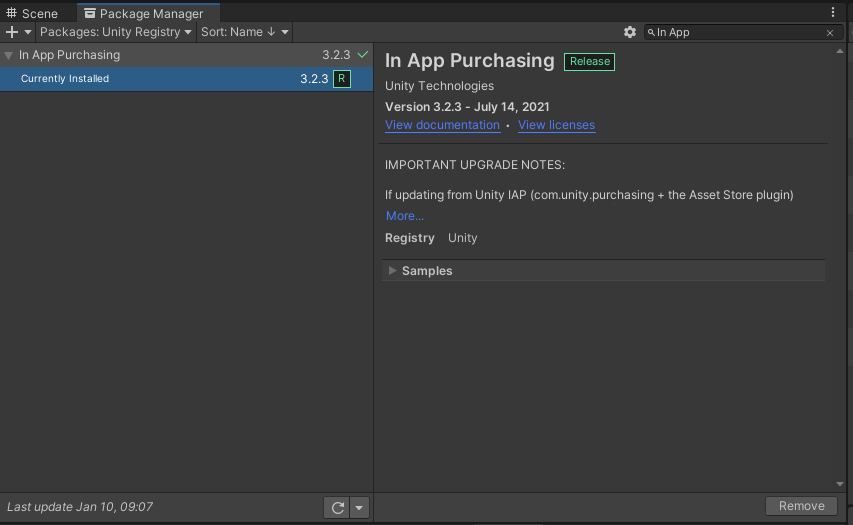Select the Currently Installed version row
This screenshot has width=853, height=525.
pyautogui.click(x=186, y=79)
